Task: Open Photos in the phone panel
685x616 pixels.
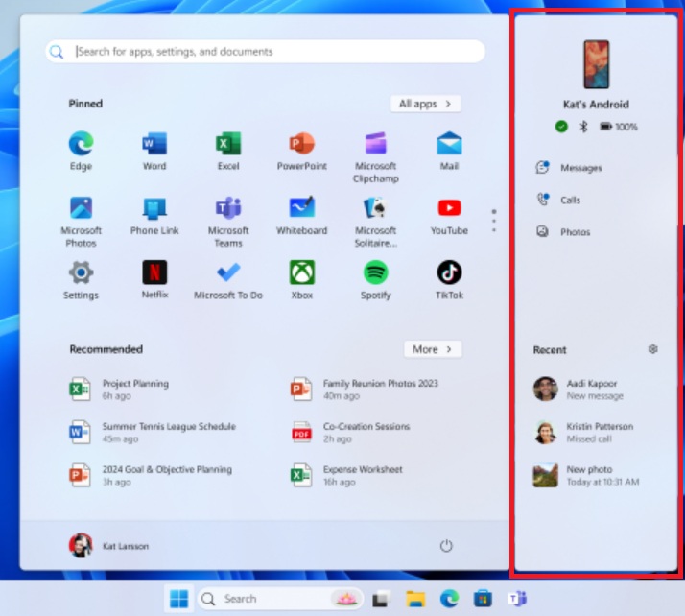Action: pos(563,231)
